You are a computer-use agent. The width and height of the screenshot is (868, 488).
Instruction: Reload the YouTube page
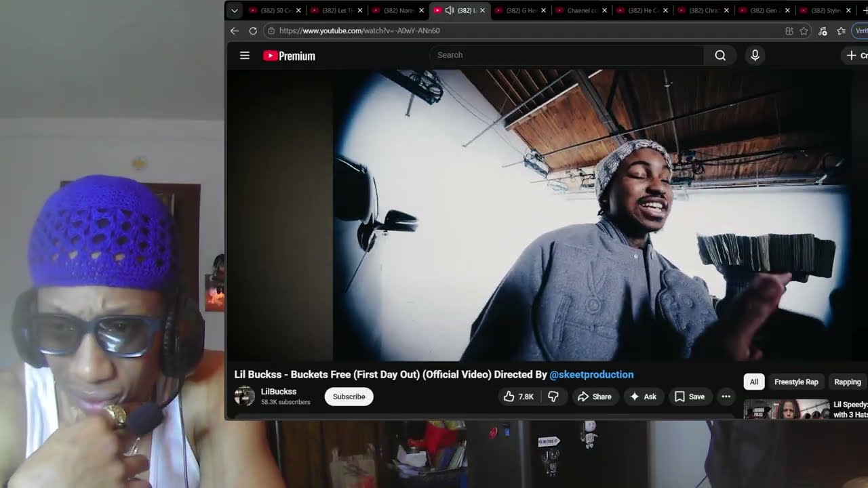point(253,30)
